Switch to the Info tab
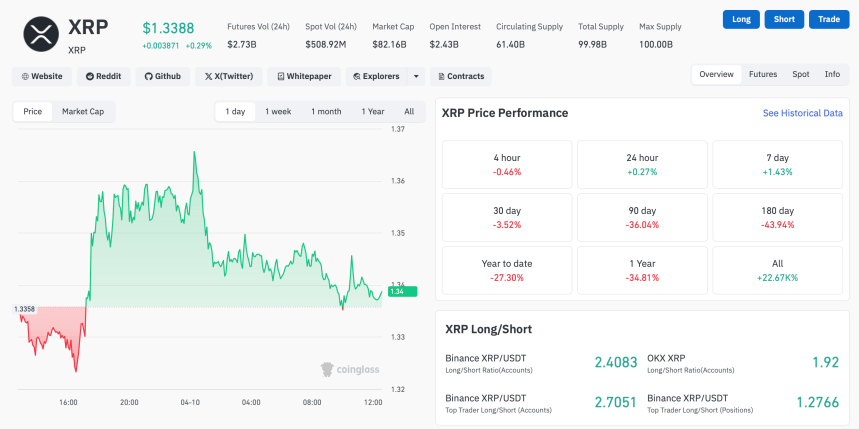Viewport: 859px width, 429px height. pos(832,75)
